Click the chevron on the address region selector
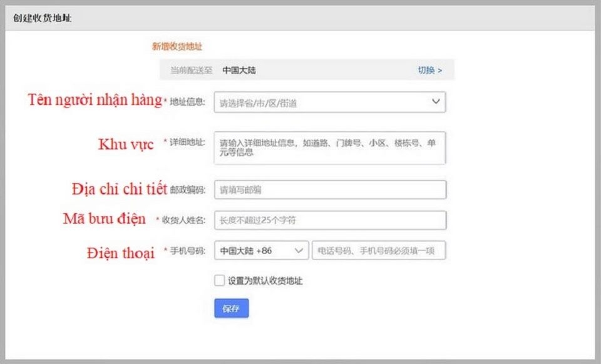 tap(436, 101)
